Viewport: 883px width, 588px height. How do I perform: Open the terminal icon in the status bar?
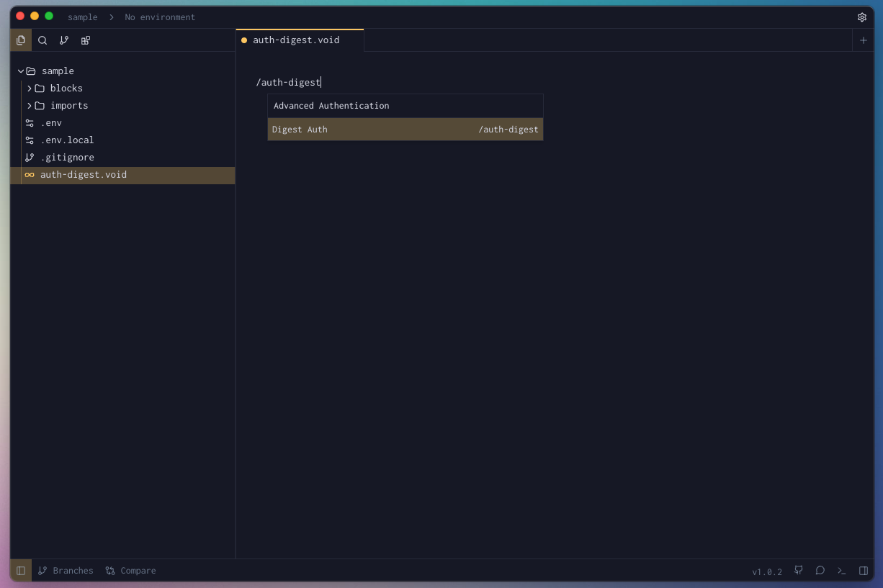(x=841, y=570)
